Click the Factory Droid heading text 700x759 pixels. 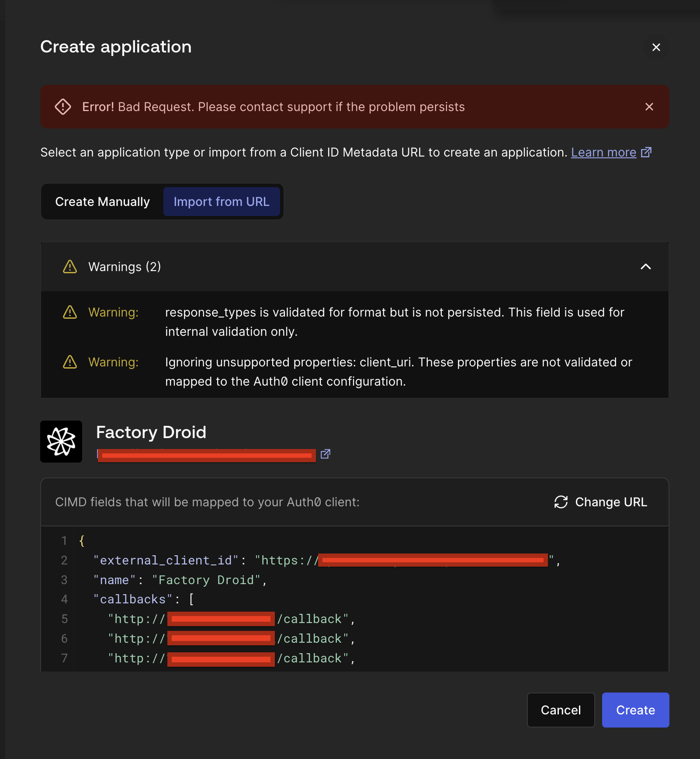(x=151, y=432)
